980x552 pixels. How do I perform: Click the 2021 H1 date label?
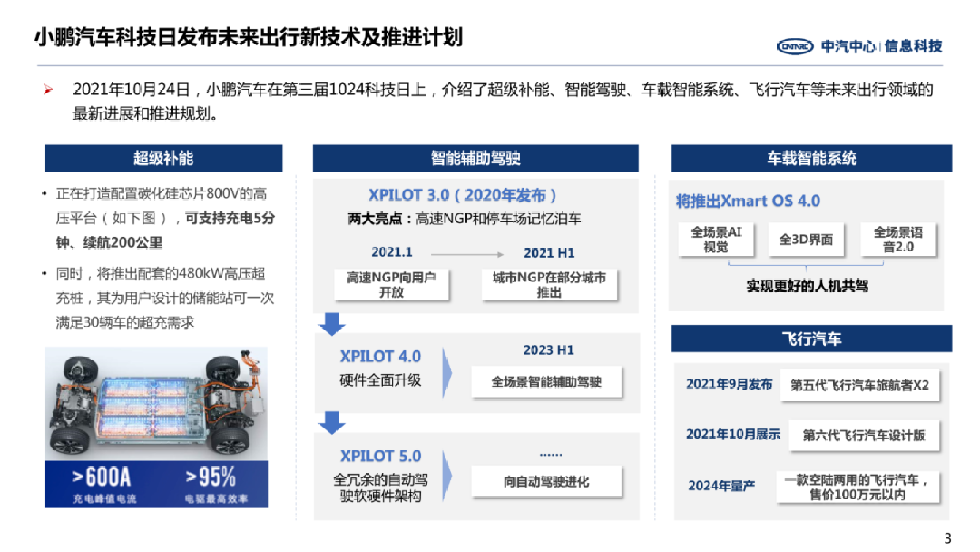tap(549, 253)
